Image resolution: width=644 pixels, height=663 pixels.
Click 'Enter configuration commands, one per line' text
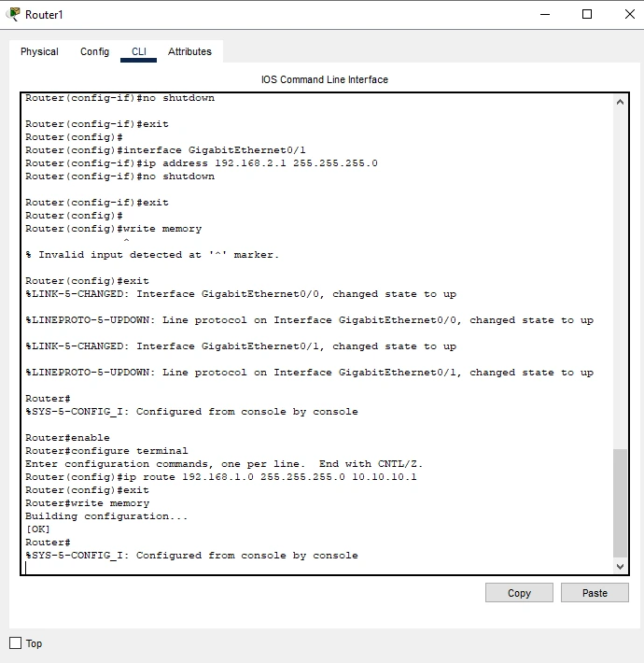click(224, 464)
